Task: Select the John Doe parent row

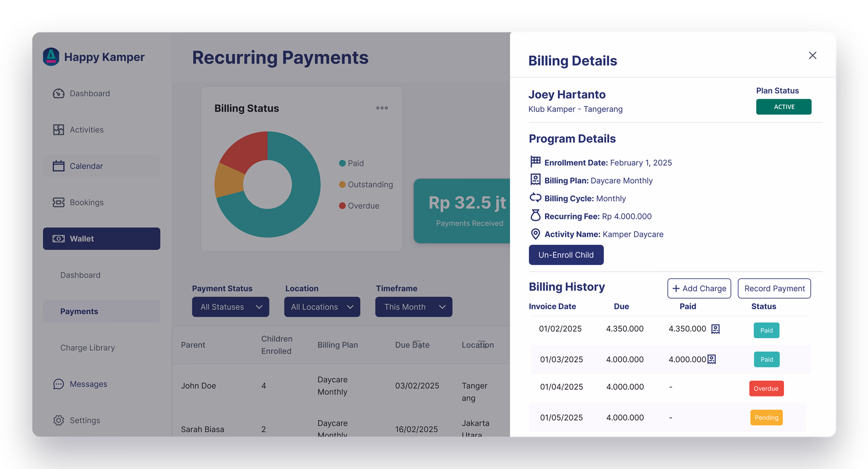Action: 341,386
